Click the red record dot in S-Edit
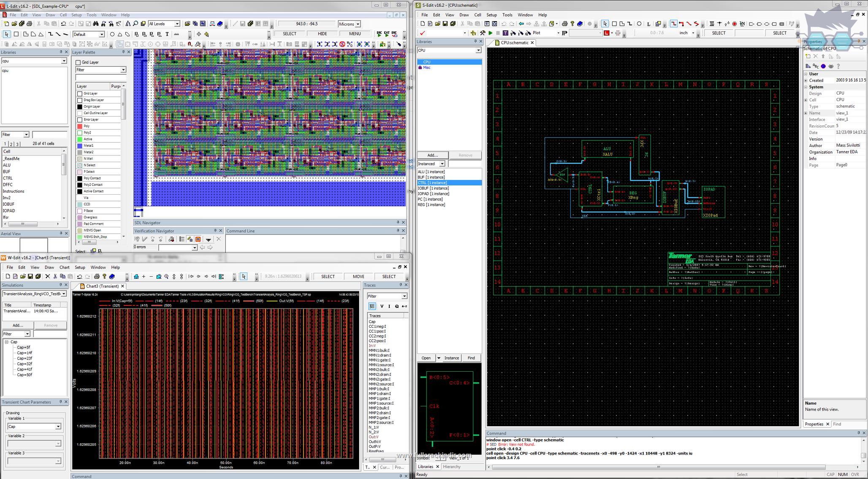The image size is (868, 479). point(735,24)
